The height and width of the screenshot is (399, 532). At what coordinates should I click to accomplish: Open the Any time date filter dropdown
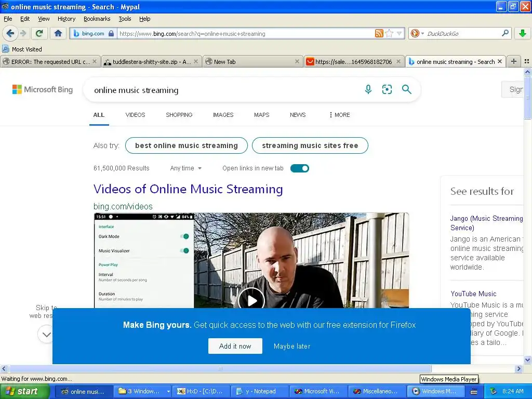coord(185,168)
